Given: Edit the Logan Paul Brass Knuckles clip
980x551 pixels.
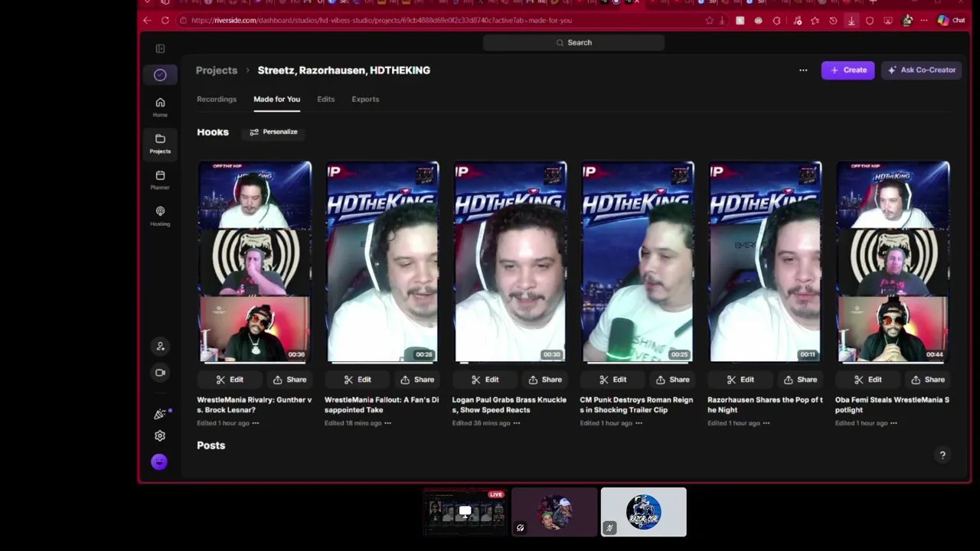Looking at the screenshot, I should click(x=484, y=380).
